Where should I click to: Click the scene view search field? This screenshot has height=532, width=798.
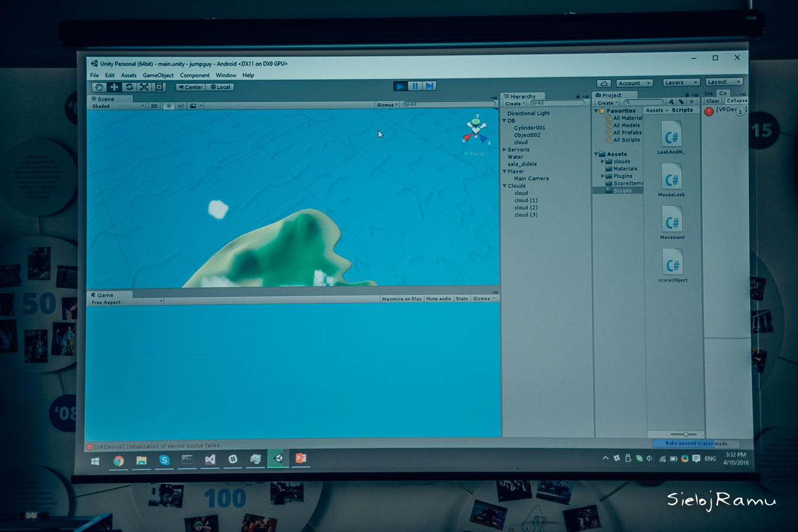tap(449, 105)
